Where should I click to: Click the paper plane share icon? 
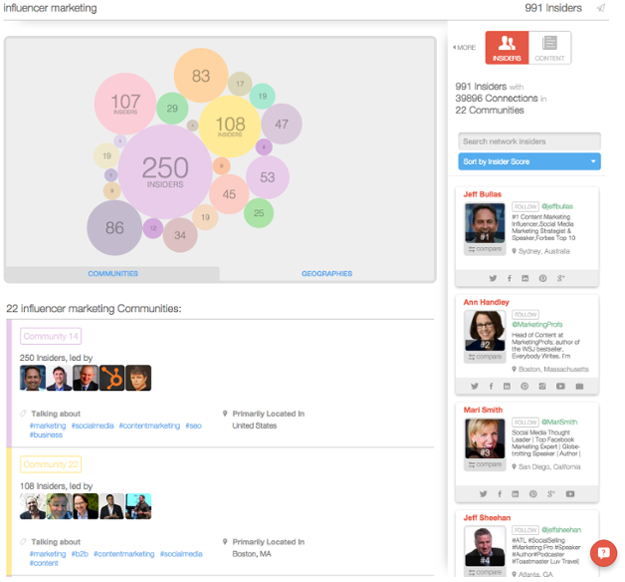(601, 8)
